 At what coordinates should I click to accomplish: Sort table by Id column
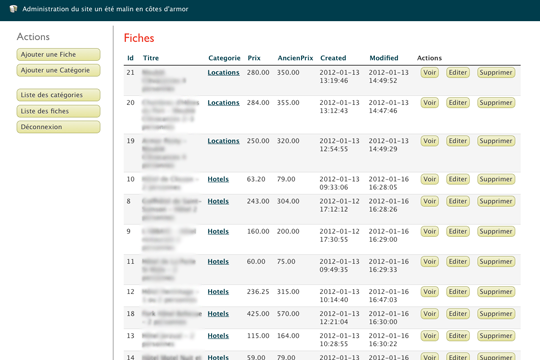pyautogui.click(x=130, y=58)
